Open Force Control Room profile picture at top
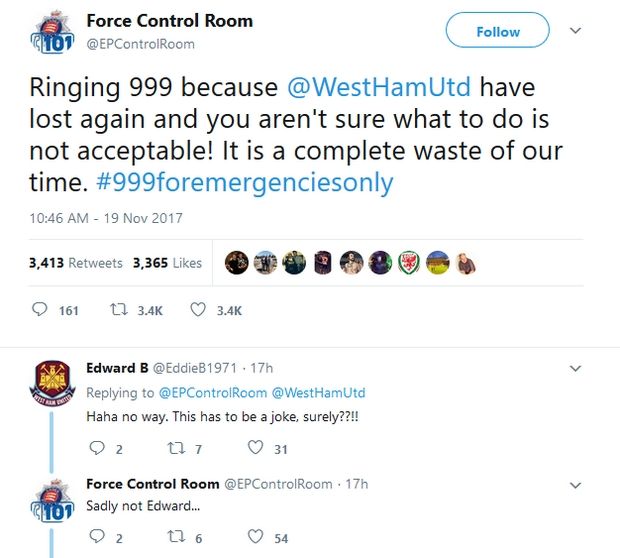The height and width of the screenshot is (558, 620). 52,33
